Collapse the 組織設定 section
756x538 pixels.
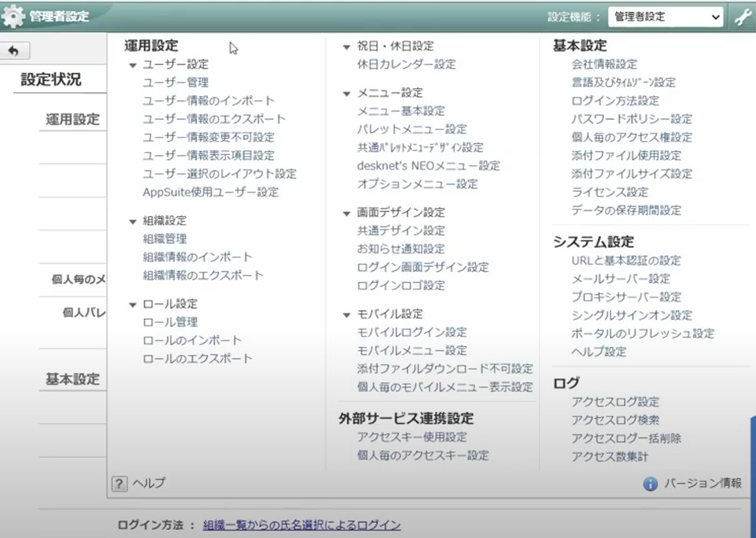click(x=133, y=221)
